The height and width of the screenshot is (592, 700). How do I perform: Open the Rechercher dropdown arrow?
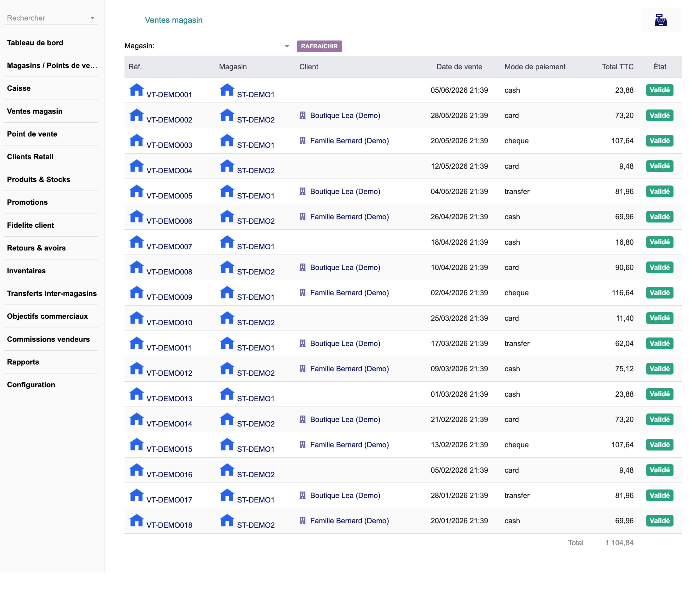[x=92, y=18]
